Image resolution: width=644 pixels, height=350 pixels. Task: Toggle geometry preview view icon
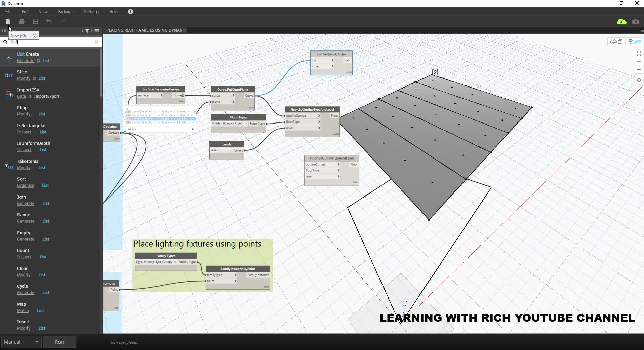(x=617, y=42)
